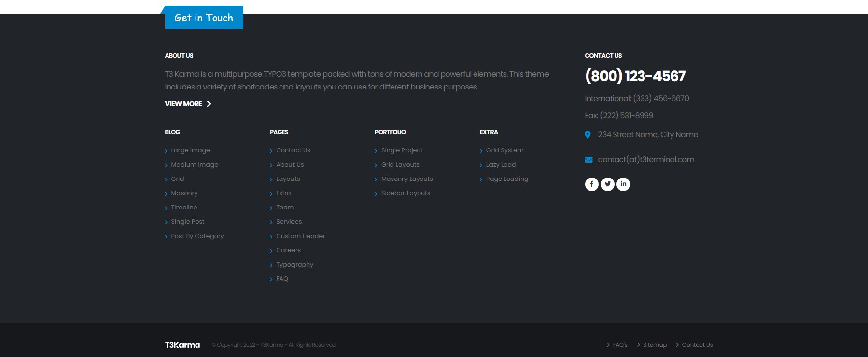Viewport: 868px width, 357px height.
Task: Open the Custom Header page link
Action: click(x=300, y=236)
